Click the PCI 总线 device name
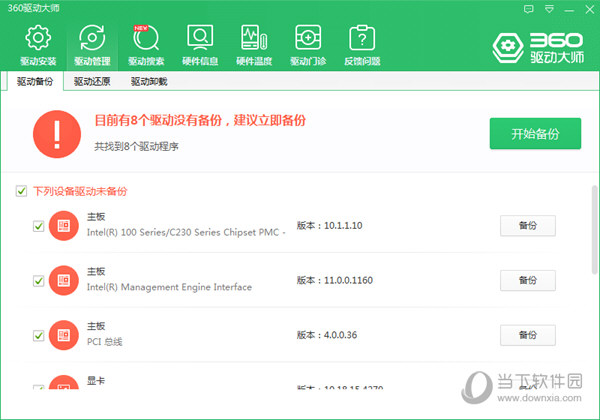Image resolution: width=600 pixels, height=420 pixels. (104, 342)
